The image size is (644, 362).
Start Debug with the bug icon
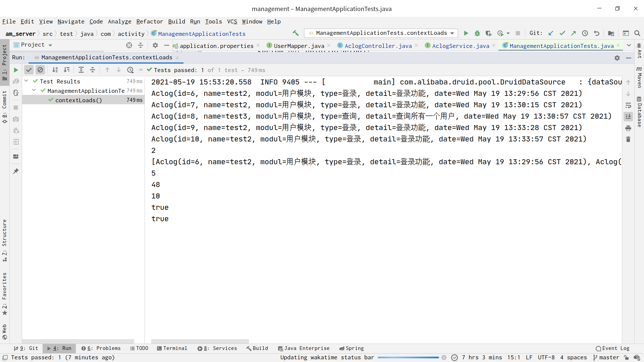[x=477, y=33]
